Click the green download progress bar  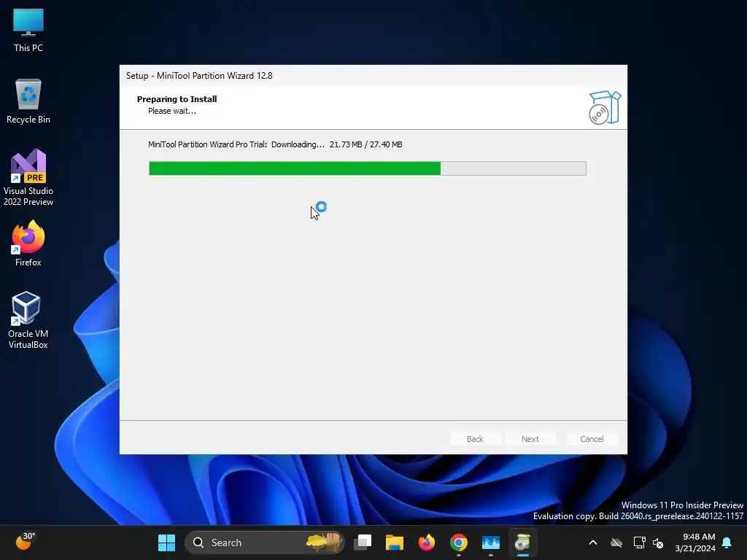click(368, 168)
